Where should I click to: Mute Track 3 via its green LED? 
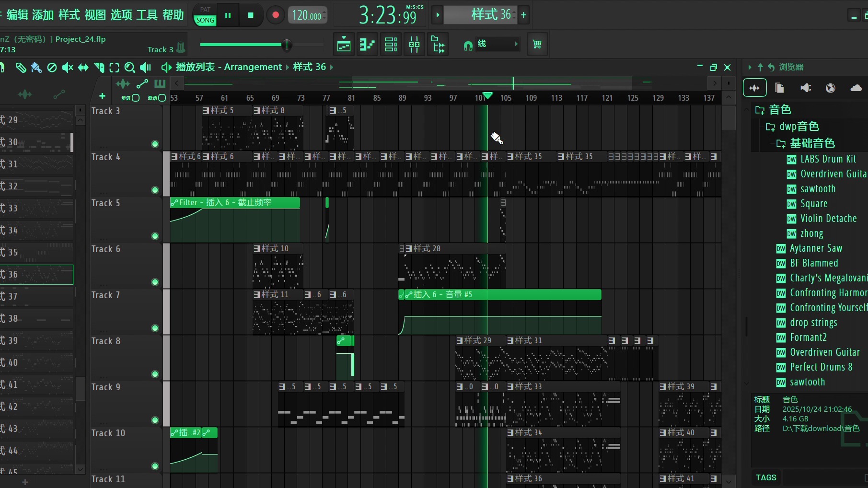point(155,144)
